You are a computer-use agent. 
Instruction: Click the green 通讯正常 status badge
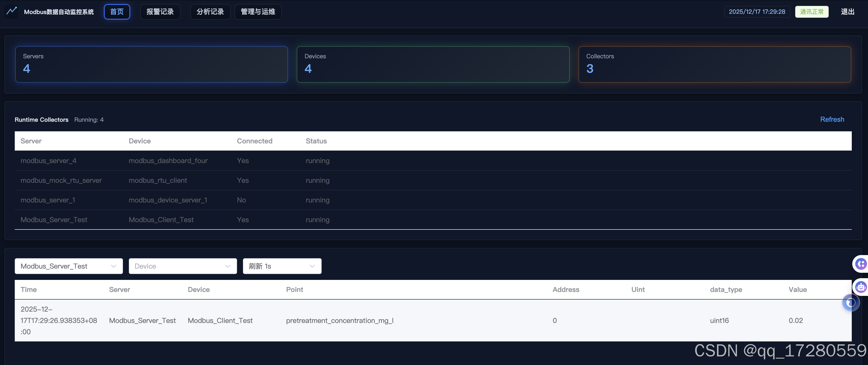click(811, 12)
